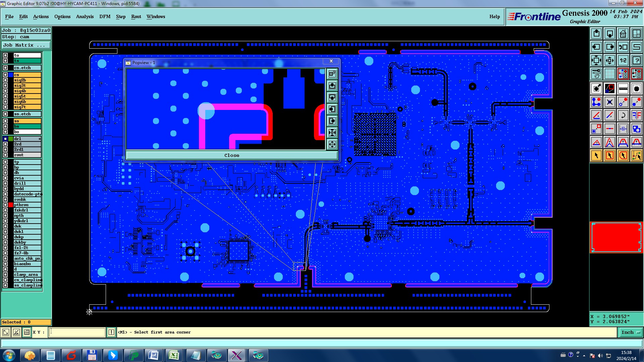This screenshot has width=644, height=362.
Task: Click pan-left icon in Popview panel
Action: coord(332,109)
